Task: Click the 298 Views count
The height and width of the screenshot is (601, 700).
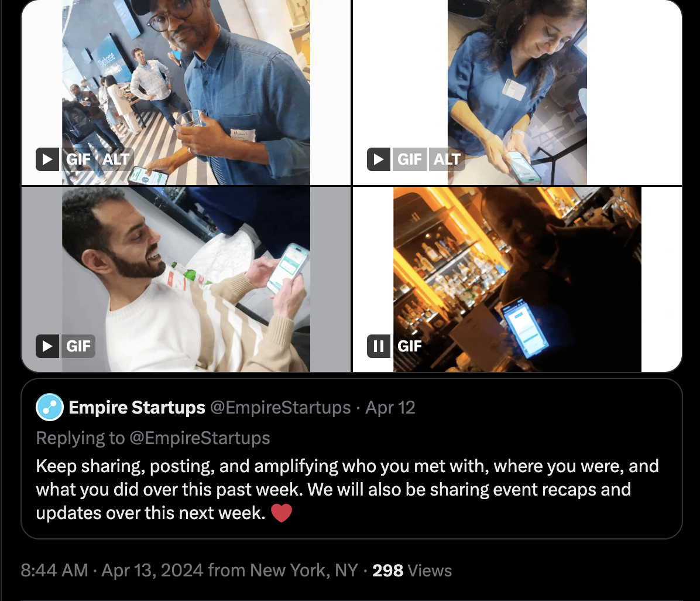Action: click(412, 571)
